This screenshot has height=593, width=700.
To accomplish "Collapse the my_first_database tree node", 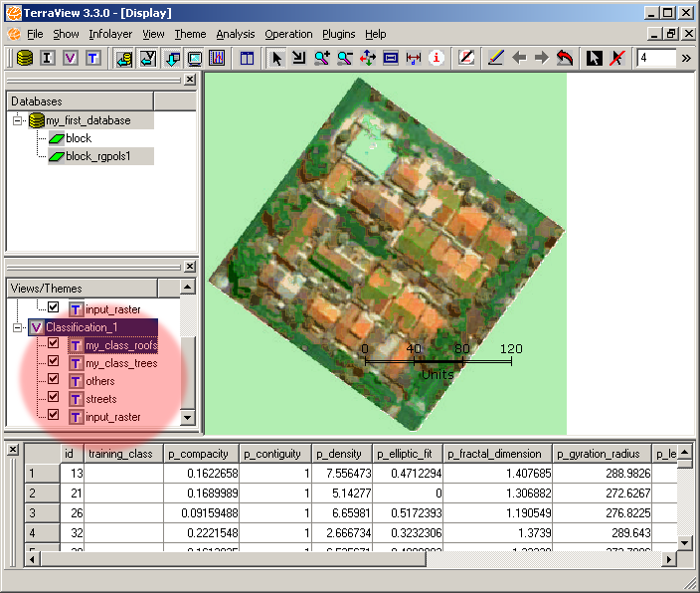I will [18, 120].
